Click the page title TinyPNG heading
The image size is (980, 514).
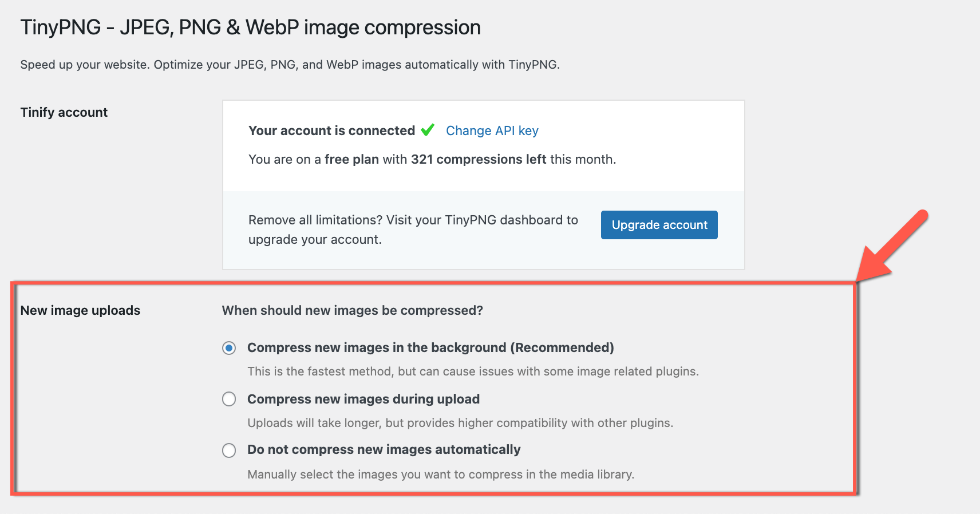click(x=250, y=27)
